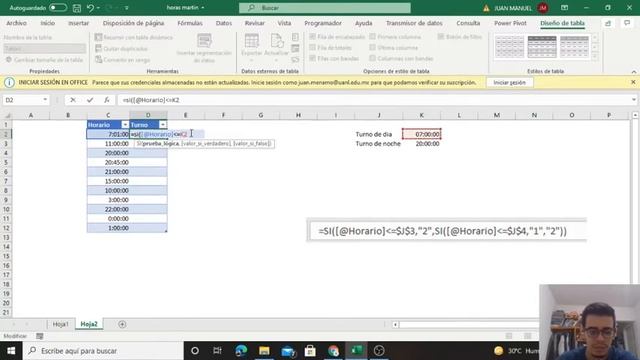
Task: Open OBS Studio from taskbar
Action: click(379, 351)
